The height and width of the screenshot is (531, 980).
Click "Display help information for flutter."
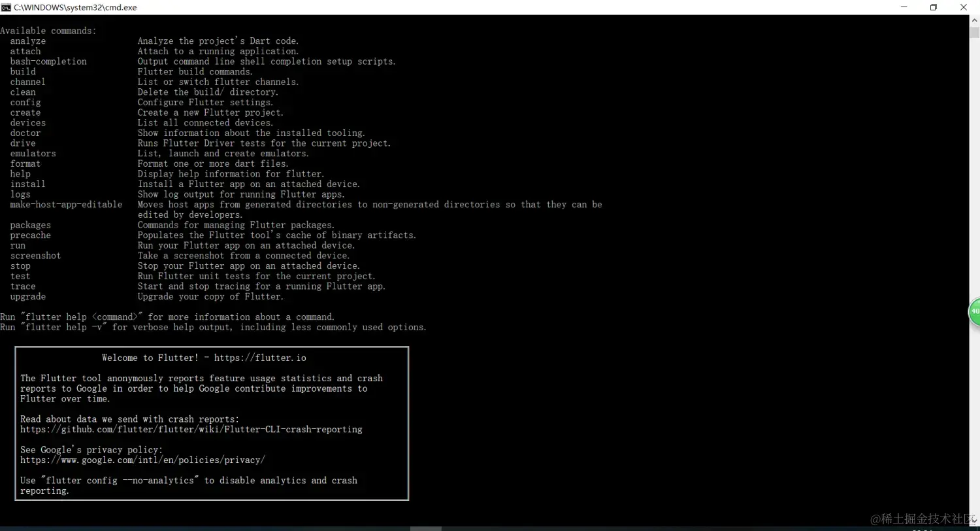click(231, 175)
